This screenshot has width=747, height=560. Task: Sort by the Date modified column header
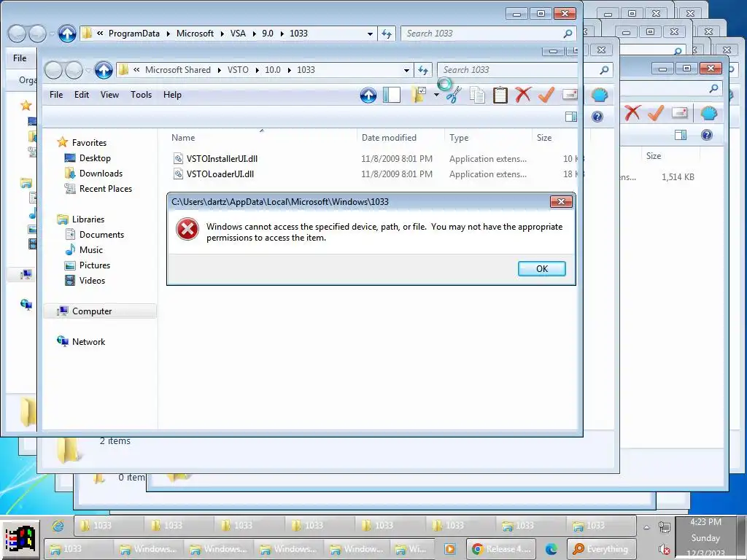pos(389,138)
